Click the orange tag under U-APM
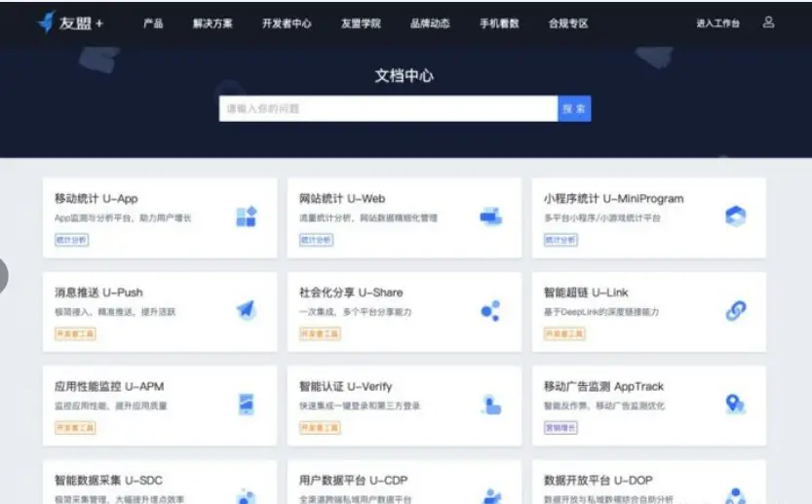812x504 pixels. tap(75, 427)
